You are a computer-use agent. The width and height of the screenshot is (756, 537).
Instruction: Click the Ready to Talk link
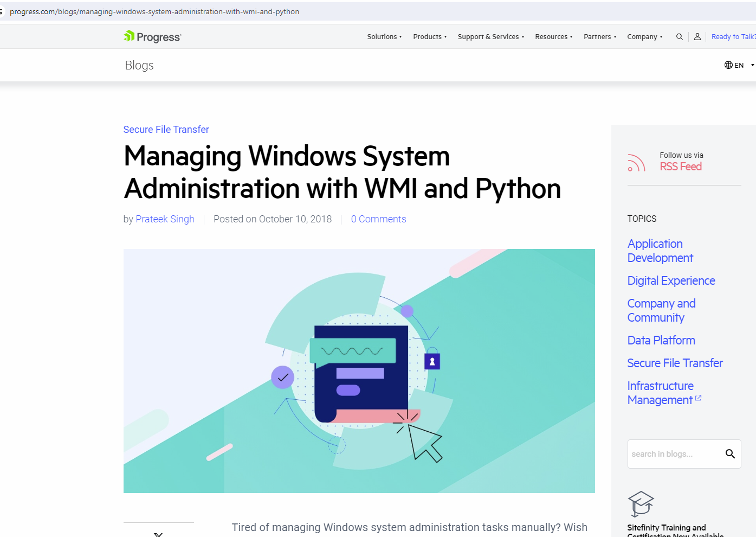(x=733, y=37)
